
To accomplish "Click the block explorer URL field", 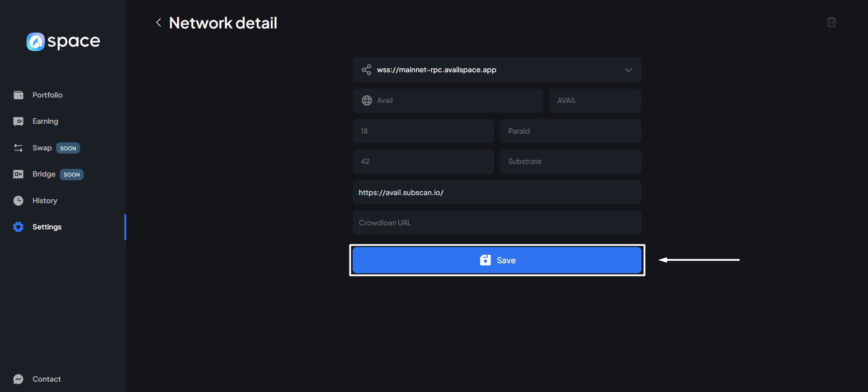I will (x=496, y=192).
